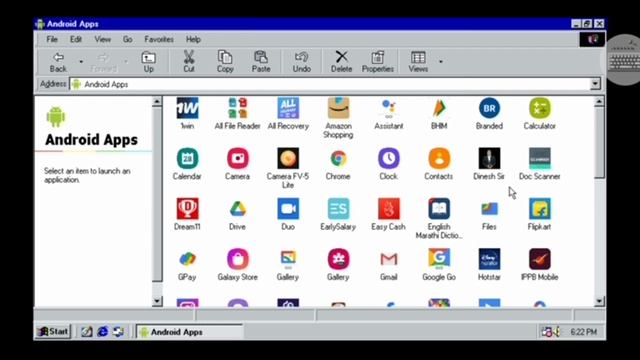This screenshot has height=360, width=640.
Task: Launch the Flipkart app
Action: 540,209
